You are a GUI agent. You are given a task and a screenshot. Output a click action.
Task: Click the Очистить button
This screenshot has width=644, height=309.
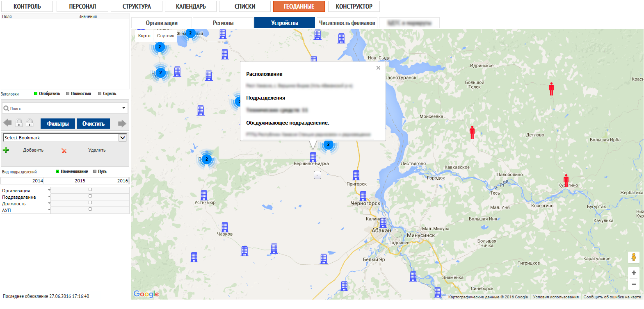[x=94, y=124]
